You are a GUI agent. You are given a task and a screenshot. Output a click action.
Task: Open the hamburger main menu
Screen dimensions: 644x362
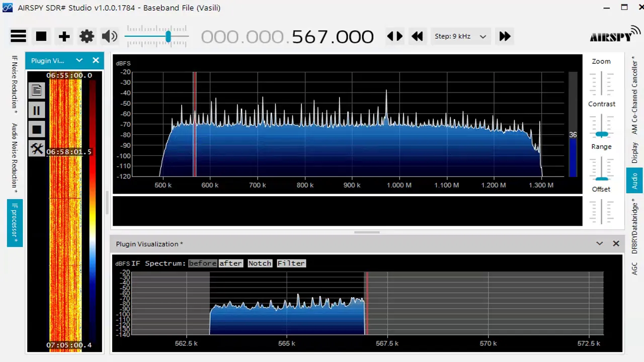(x=18, y=36)
